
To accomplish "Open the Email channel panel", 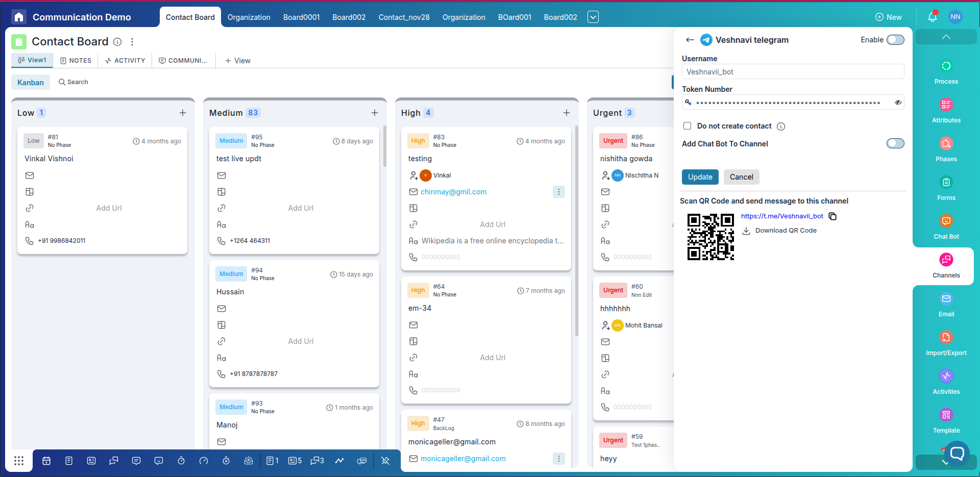I will pos(946,304).
